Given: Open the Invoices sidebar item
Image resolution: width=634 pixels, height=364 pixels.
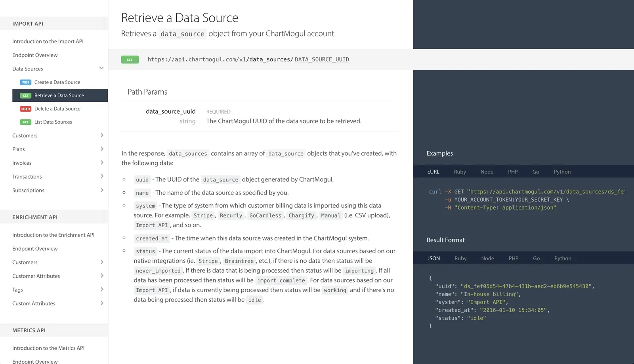Looking at the screenshot, I should tap(22, 163).
